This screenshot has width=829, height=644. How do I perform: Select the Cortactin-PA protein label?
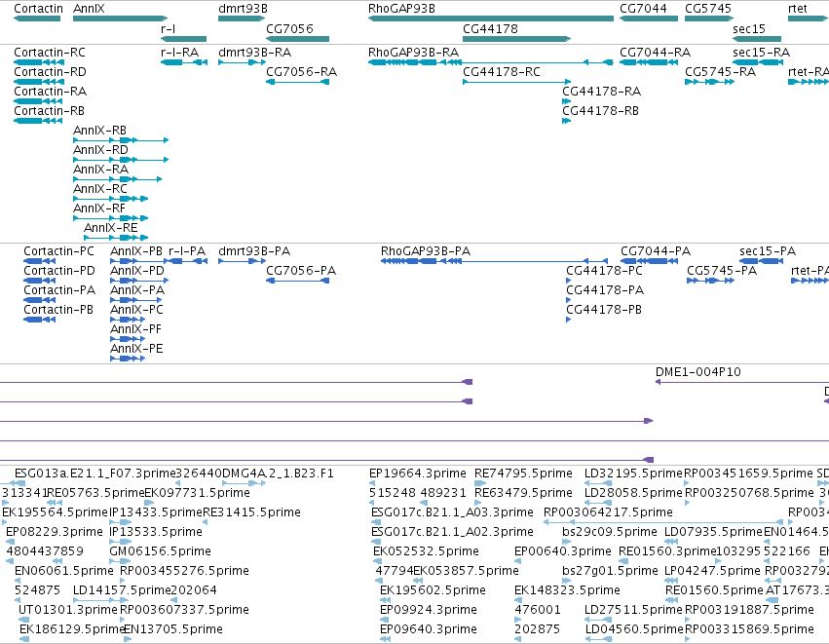tap(59, 290)
